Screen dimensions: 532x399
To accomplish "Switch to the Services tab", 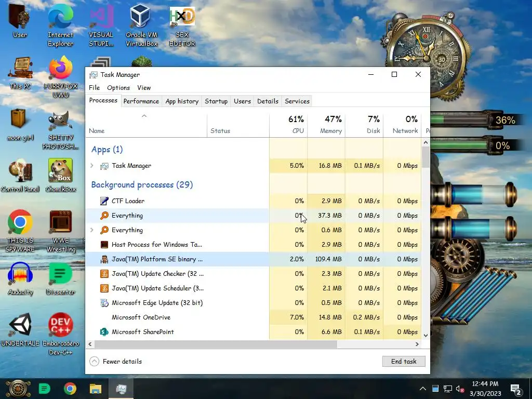I will click(x=297, y=101).
